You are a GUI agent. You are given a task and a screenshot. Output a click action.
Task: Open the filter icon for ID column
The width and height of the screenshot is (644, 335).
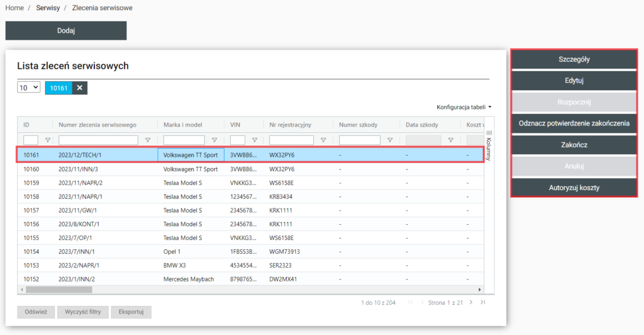[x=47, y=140]
